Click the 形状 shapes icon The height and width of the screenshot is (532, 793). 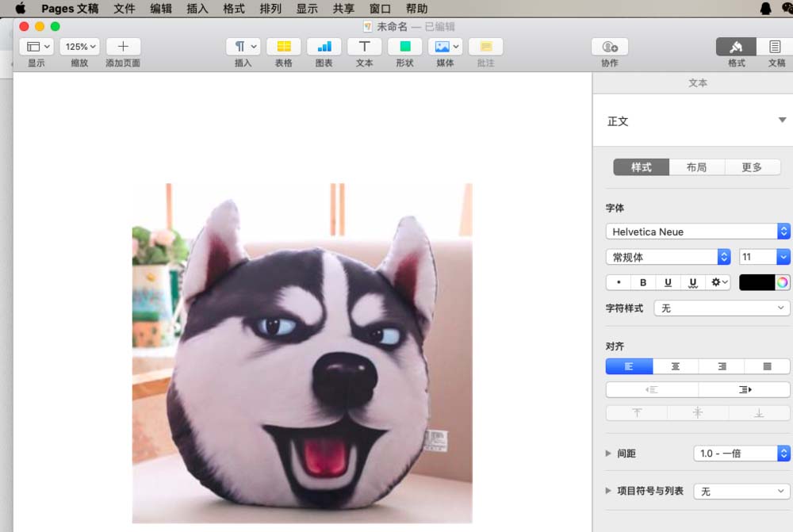404,48
